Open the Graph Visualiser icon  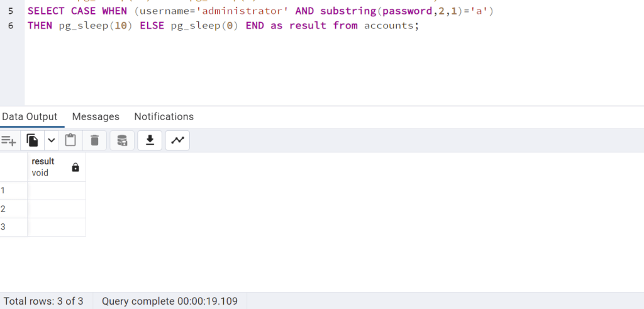click(177, 140)
